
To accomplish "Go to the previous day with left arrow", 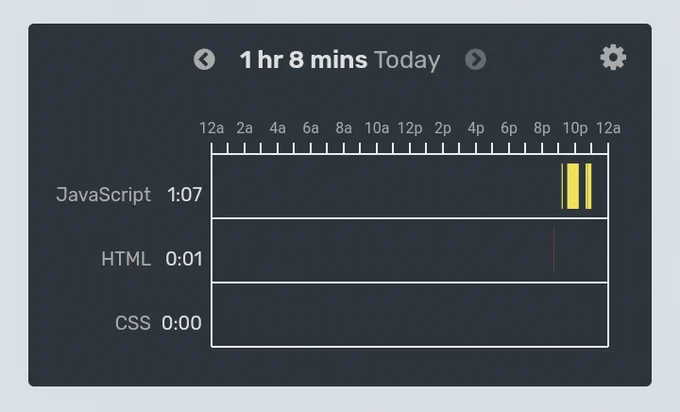I will 204,59.
